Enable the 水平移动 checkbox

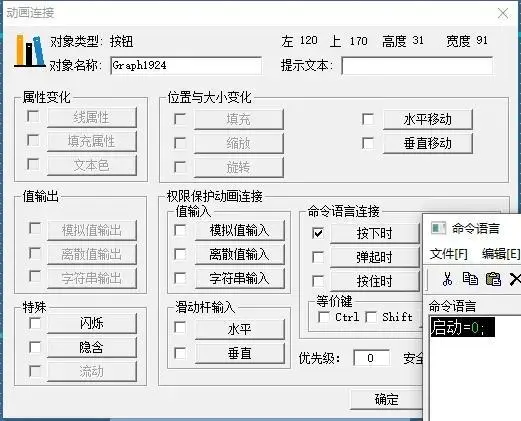point(368,119)
